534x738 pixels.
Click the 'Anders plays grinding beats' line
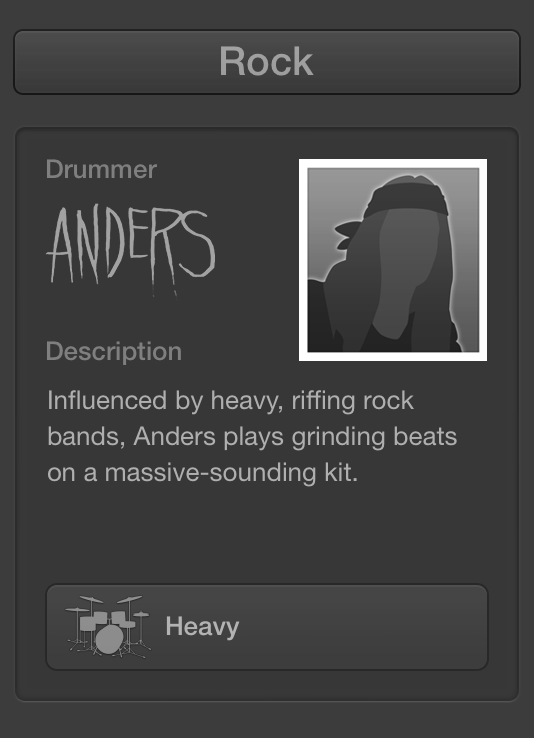[295, 437]
